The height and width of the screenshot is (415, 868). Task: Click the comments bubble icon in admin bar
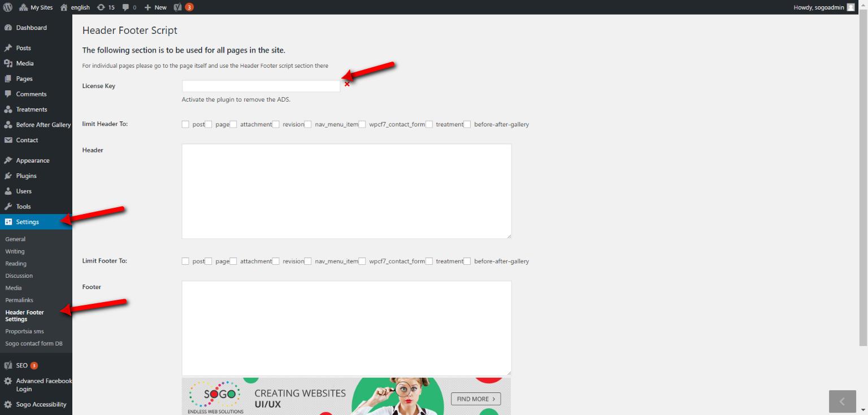[x=129, y=7]
